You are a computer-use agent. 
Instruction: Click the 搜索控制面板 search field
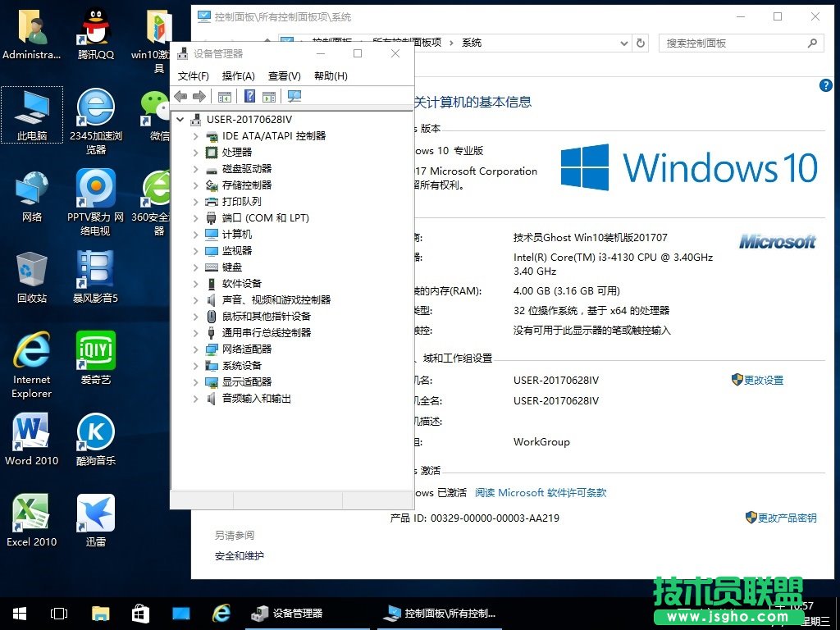(741, 43)
